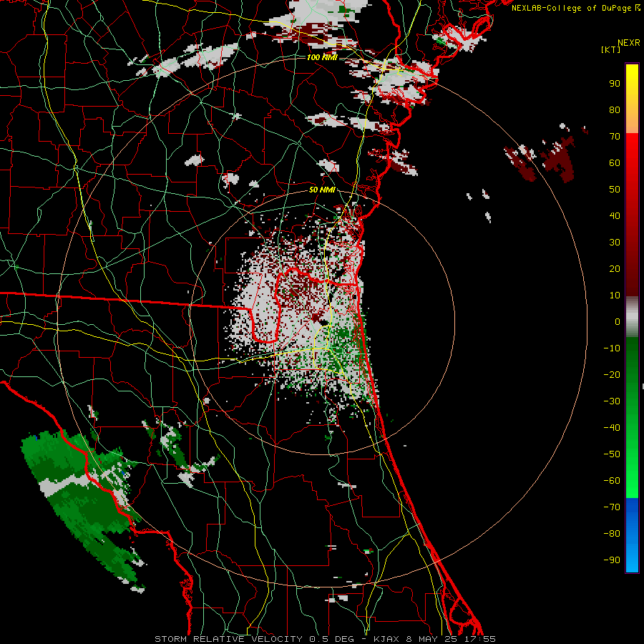Viewport: 644px width, 644px height.
Task: Click the positive 50 scale label
Action: 615,190
